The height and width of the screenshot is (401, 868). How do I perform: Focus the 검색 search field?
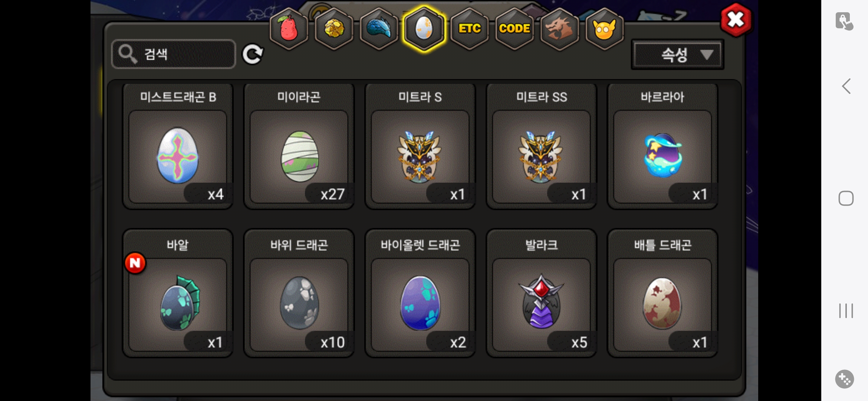(x=174, y=54)
